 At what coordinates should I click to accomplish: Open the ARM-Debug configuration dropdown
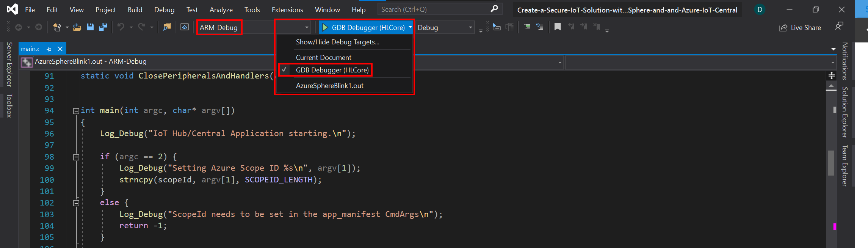(254, 28)
